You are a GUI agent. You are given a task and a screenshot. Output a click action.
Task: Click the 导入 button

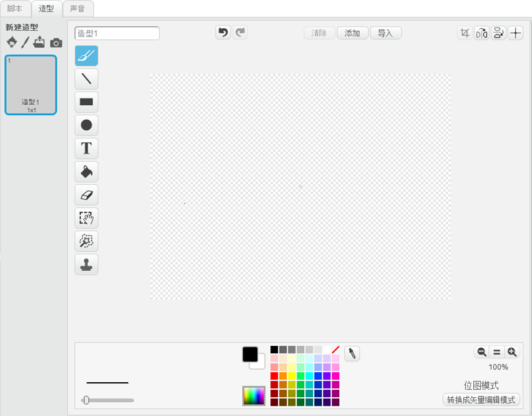pos(386,33)
